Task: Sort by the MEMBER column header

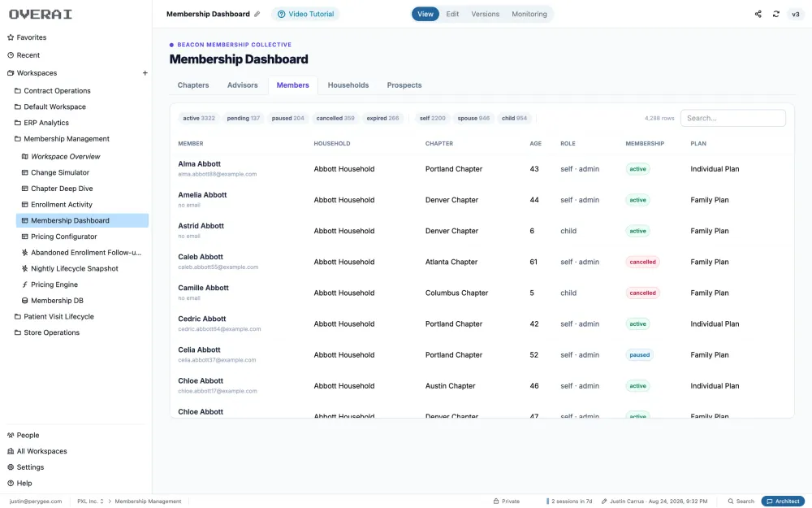Action: click(x=191, y=144)
